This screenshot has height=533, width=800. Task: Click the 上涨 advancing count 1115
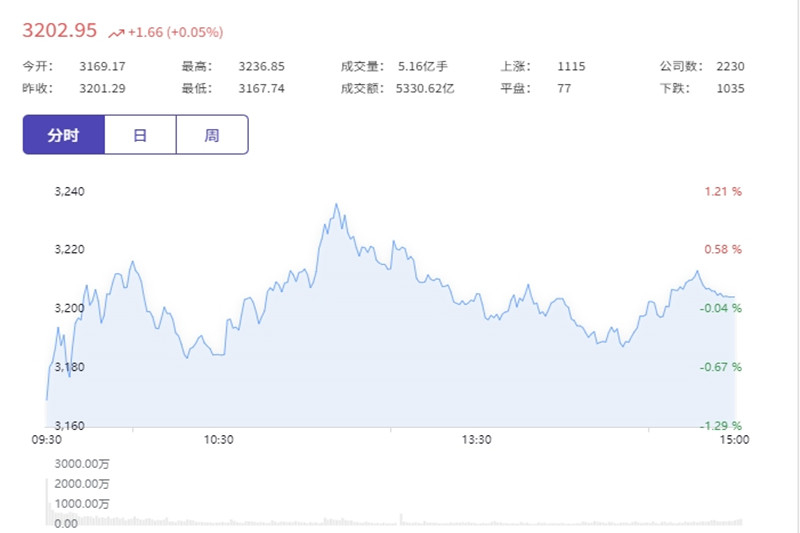pyautogui.click(x=571, y=67)
